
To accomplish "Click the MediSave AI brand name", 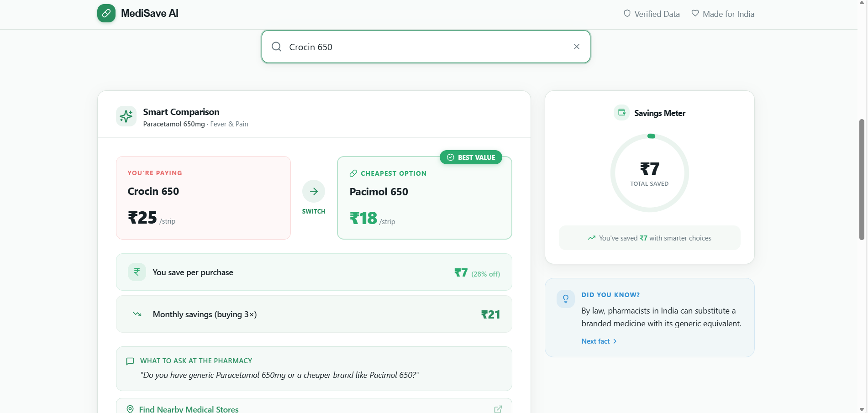I will pos(150,14).
